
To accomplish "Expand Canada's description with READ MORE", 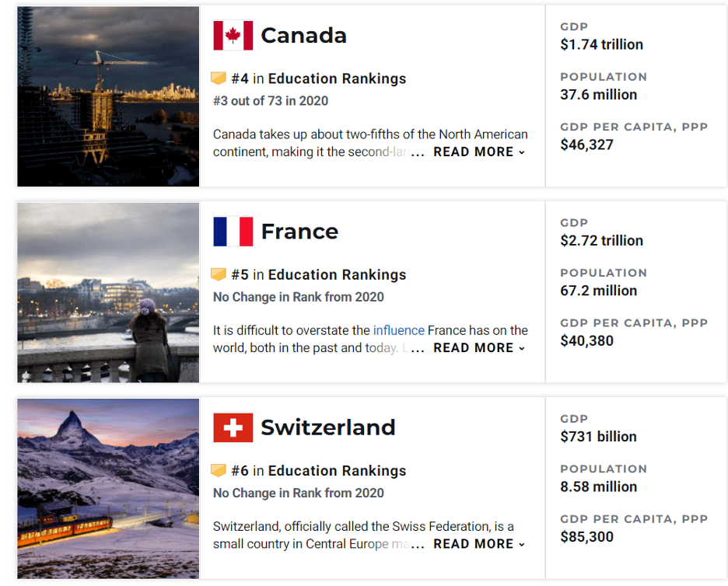I will point(478,152).
